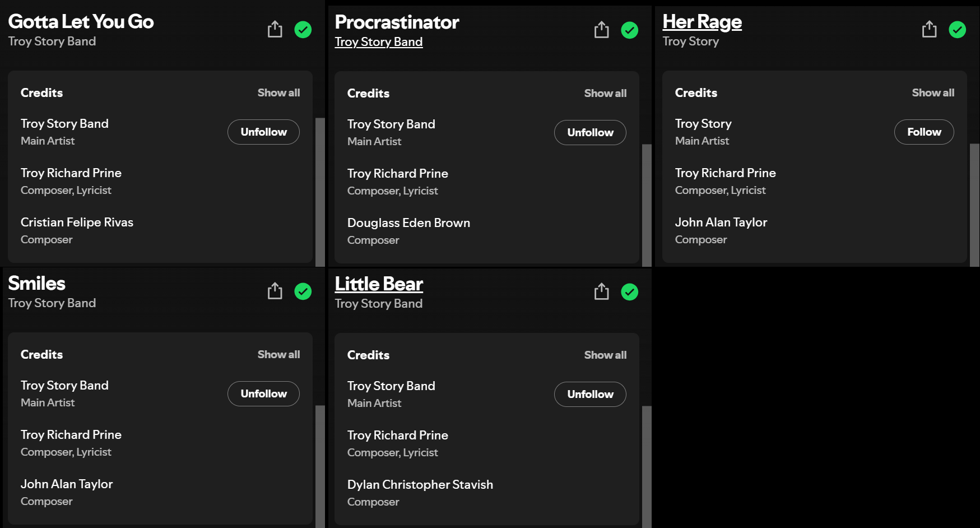Screen dimensions: 980x528
Task: Unfollow Troy Story Band in Procrastinator credits
Action: pos(590,133)
